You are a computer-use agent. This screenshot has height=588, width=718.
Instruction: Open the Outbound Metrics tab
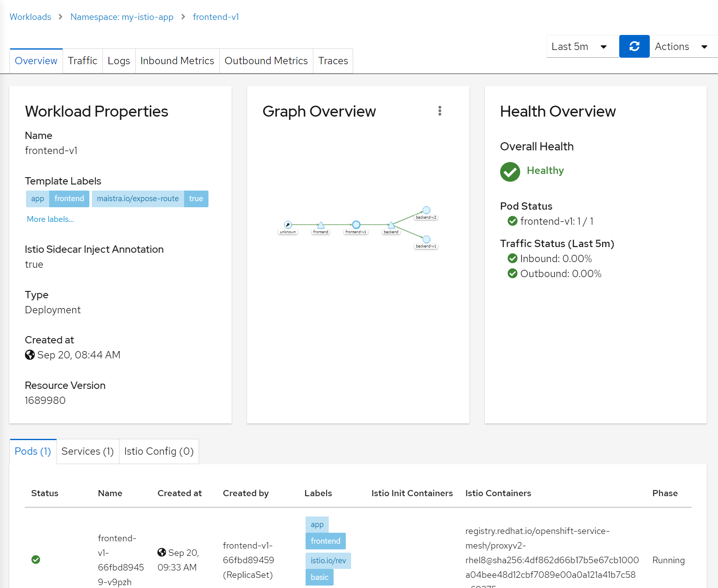[x=266, y=61]
